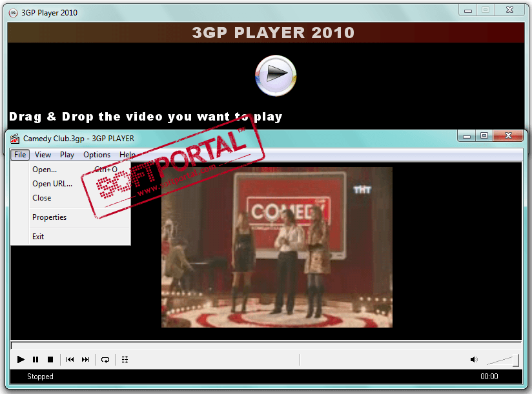This screenshot has height=394, width=532.
Task: Minimize the 3GP Player 2010 window
Action: click(468, 10)
